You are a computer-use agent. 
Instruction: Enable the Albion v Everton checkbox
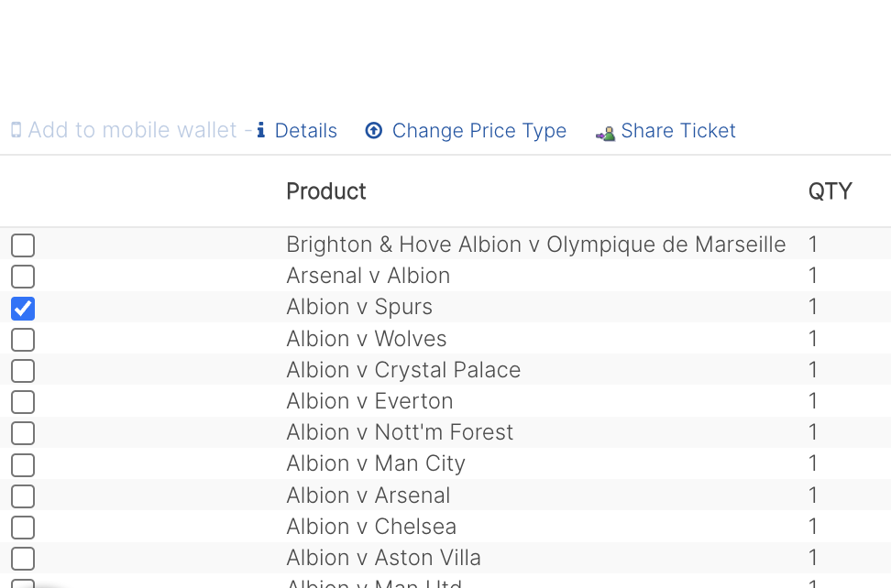coord(23,402)
